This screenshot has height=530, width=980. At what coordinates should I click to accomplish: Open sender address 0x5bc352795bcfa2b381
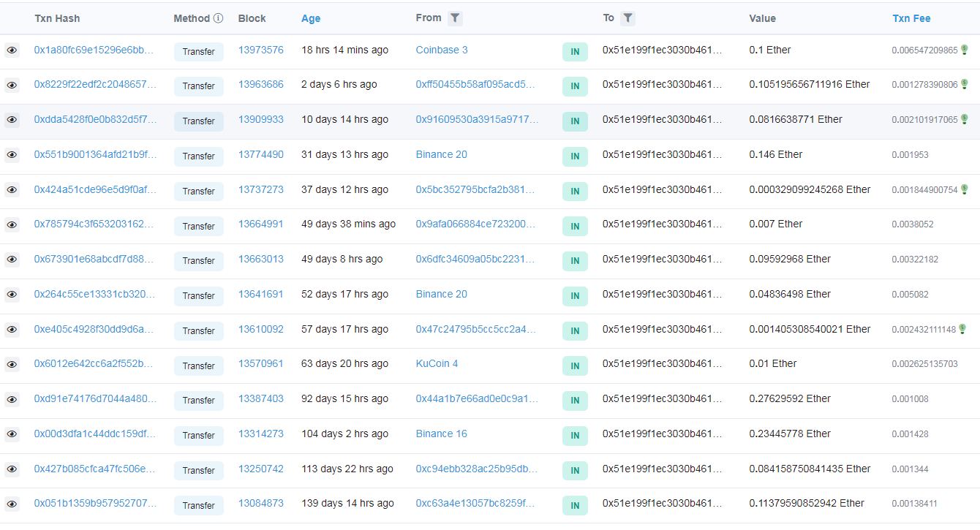[476, 189]
